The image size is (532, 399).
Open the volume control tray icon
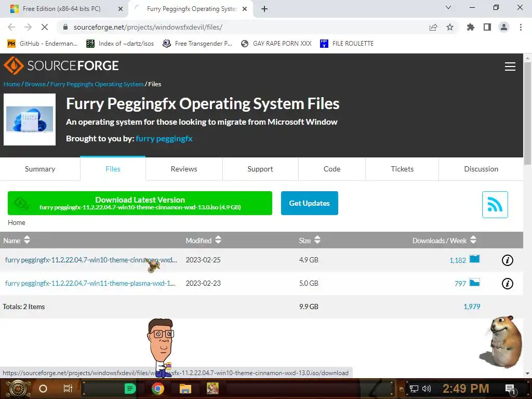(426, 389)
